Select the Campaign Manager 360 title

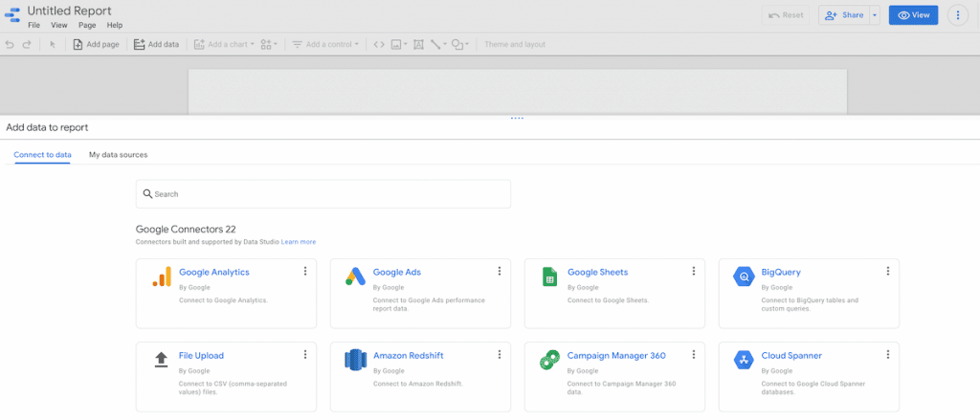pos(616,356)
